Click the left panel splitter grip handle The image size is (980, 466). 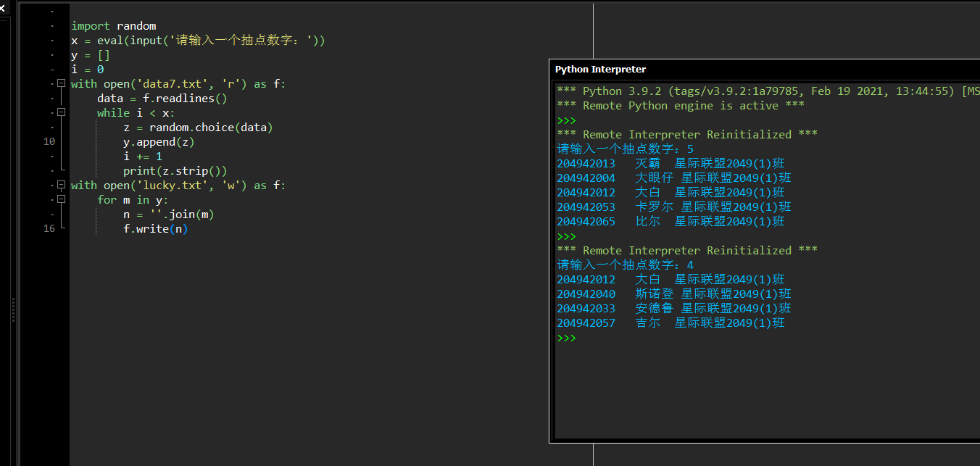click(13, 309)
